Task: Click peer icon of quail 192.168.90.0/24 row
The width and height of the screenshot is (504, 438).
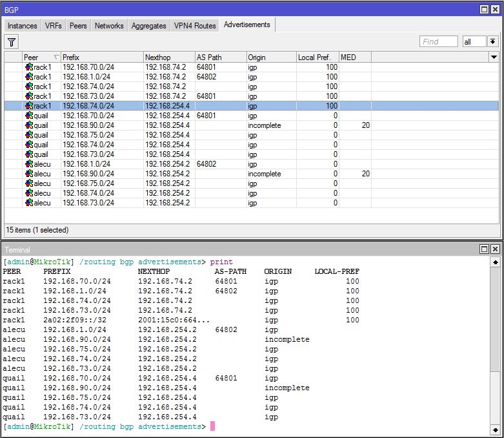Action: tap(28, 125)
